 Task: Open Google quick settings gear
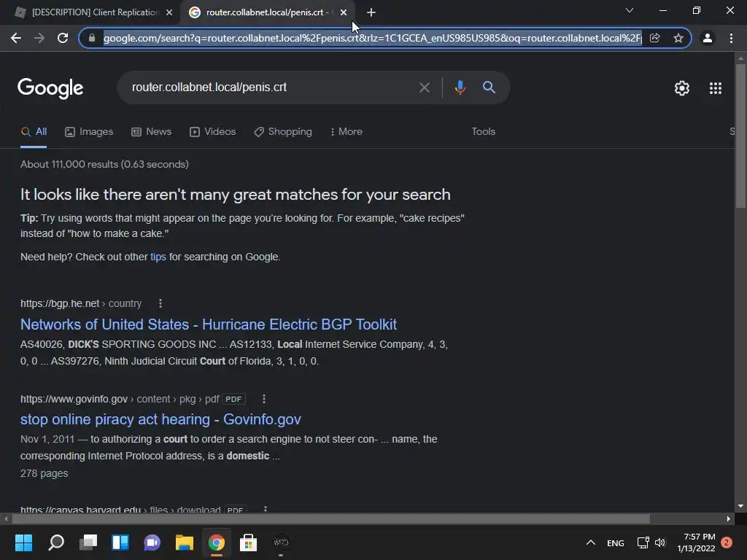tap(682, 88)
